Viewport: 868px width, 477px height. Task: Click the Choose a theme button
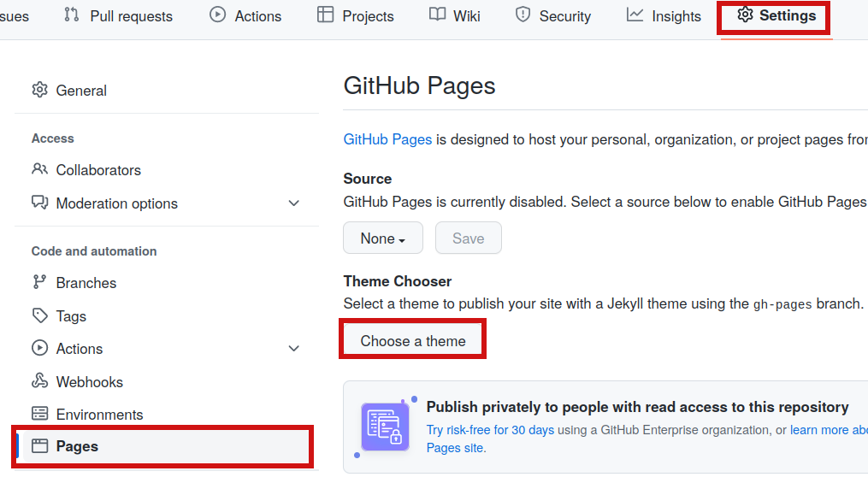[x=413, y=341]
